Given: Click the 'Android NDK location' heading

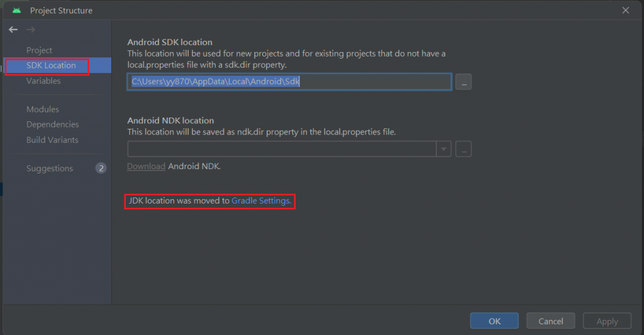Looking at the screenshot, I should pyautogui.click(x=170, y=121).
